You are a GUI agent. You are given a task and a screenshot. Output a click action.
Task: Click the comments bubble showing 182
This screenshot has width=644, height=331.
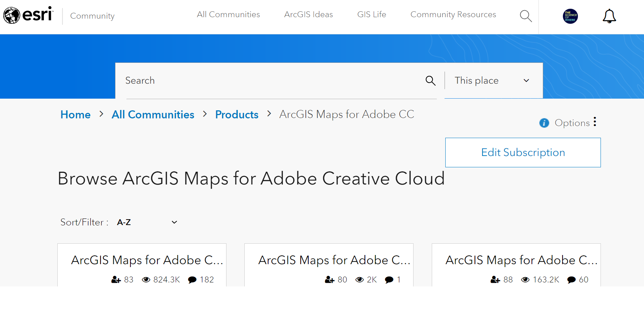(x=192, y=279)
